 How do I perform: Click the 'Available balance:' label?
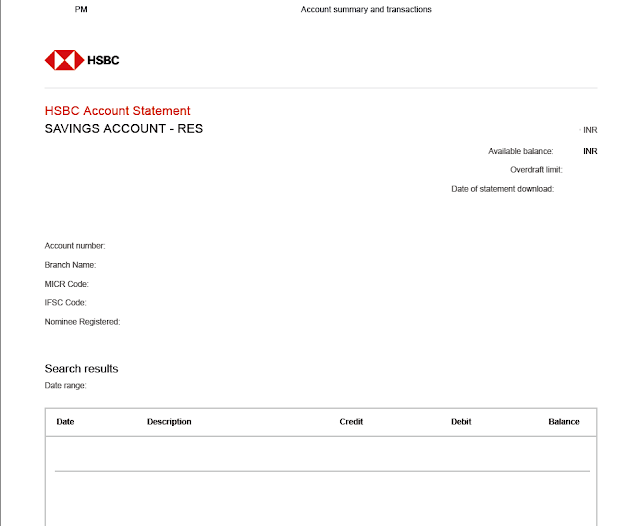[521, 151]
